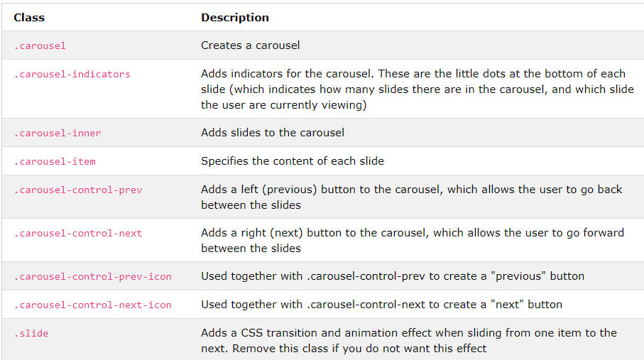Click the left (previous) button description

(x=412, y=197)
